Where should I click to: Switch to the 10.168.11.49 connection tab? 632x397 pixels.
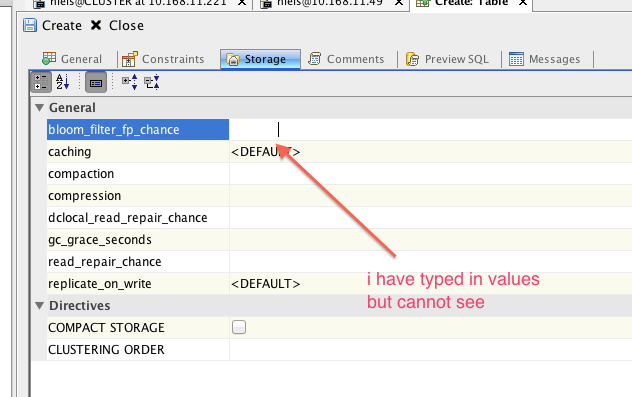[x=330, y=3]
